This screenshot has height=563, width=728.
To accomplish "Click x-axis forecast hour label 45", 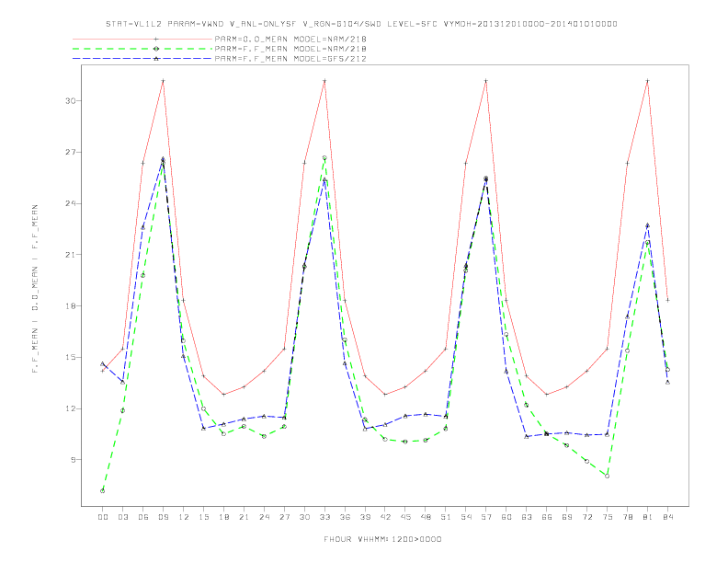I will pyautogui.click(x=405, y=517).
